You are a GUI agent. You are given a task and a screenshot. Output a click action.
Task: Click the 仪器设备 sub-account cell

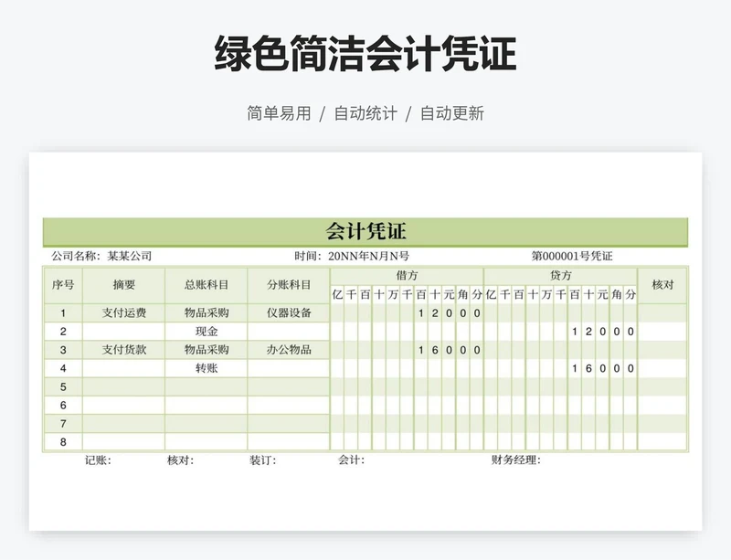pyautogui.click(x=289, y=312)
